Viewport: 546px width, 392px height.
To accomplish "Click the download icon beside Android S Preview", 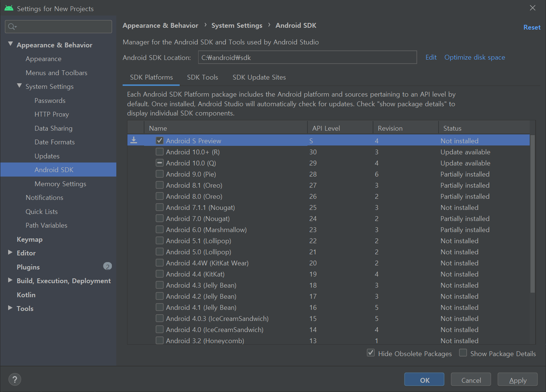I will (x=134, y=140).
